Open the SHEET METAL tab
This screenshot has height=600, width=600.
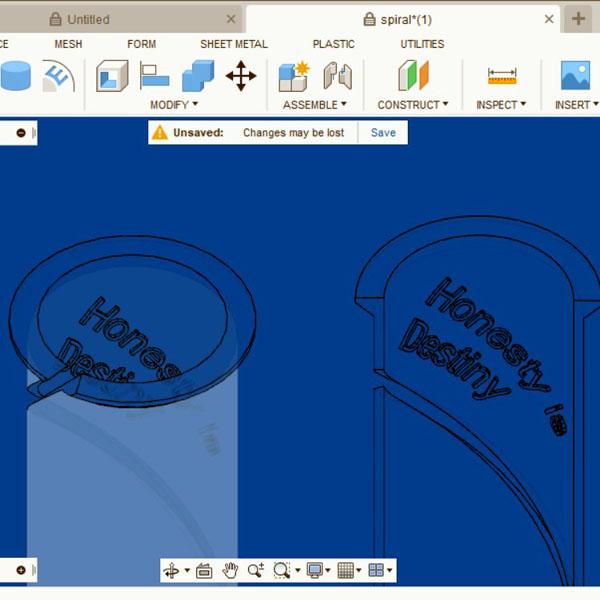point(234,44)
